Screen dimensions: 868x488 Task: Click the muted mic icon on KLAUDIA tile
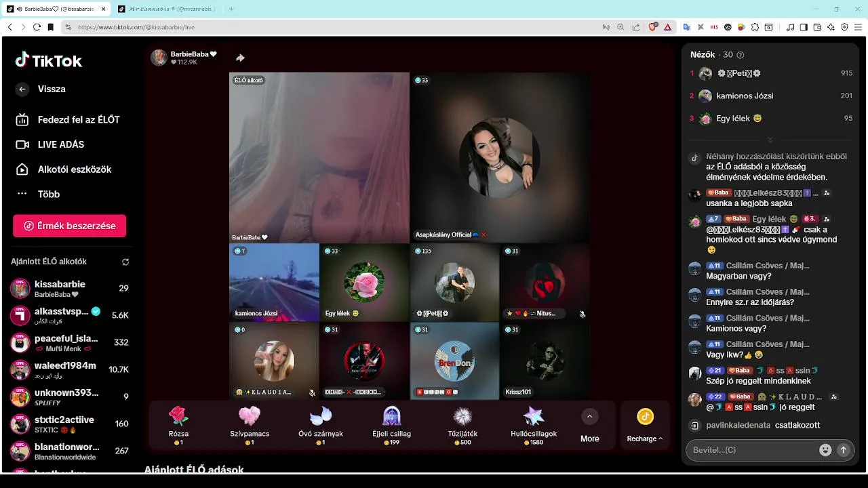click(x=312, y=392)
